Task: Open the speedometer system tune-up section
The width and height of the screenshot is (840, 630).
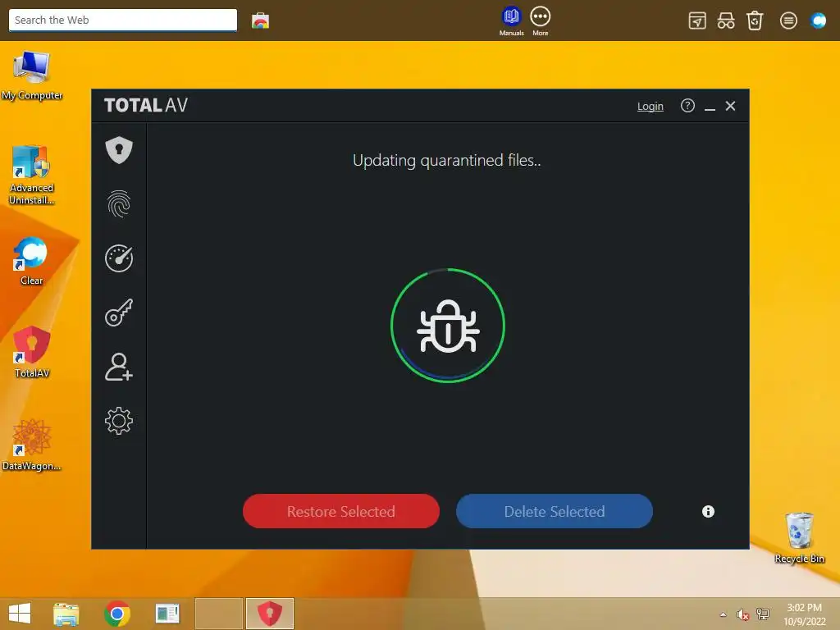Action: pyautogui.click(x=119, y=258)
